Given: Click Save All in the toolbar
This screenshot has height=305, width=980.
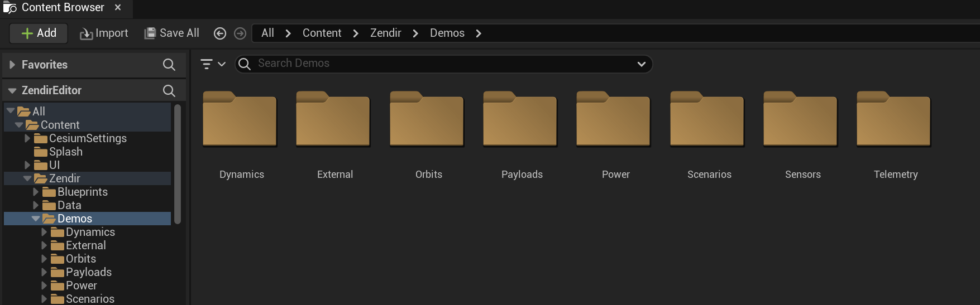Looking at the screenshot, I should click(x=171, y=33).
